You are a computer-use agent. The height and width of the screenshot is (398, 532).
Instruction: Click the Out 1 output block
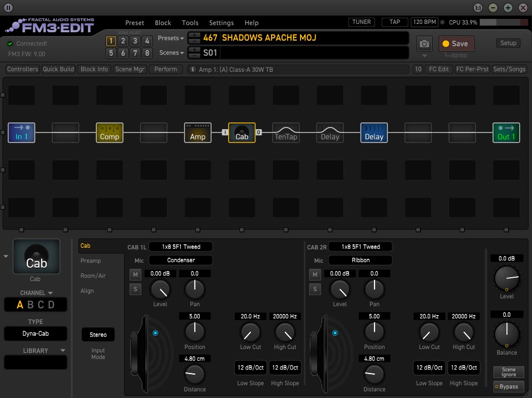506,132
